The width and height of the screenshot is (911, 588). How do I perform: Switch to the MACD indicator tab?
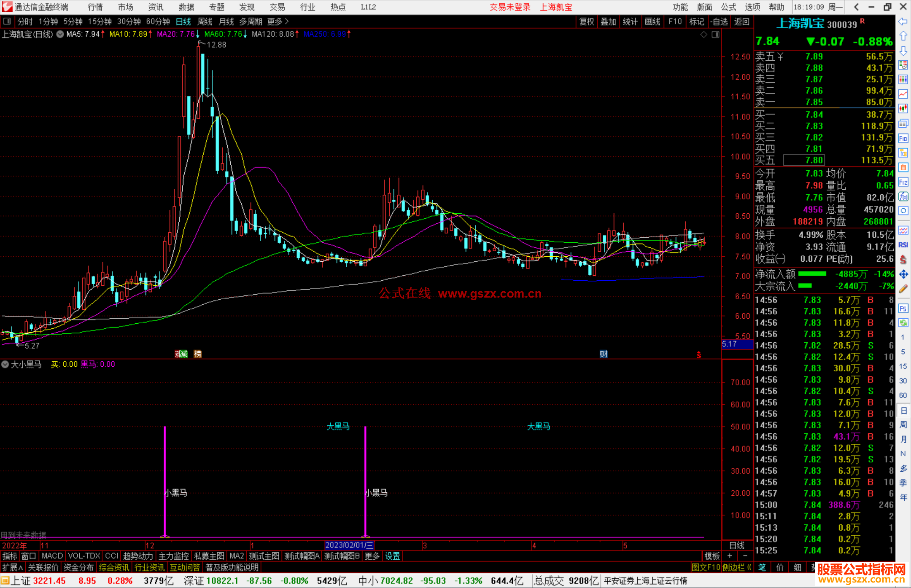52,556
